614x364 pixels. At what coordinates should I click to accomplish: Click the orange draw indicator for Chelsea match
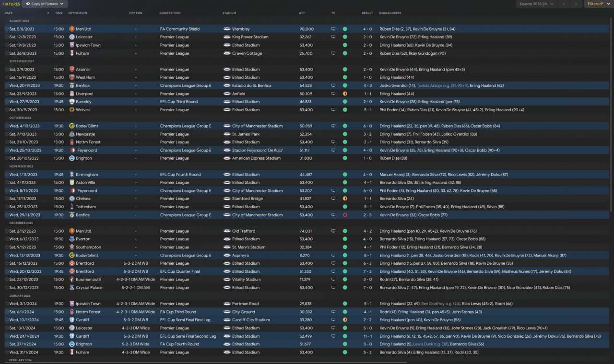point(344,199)
